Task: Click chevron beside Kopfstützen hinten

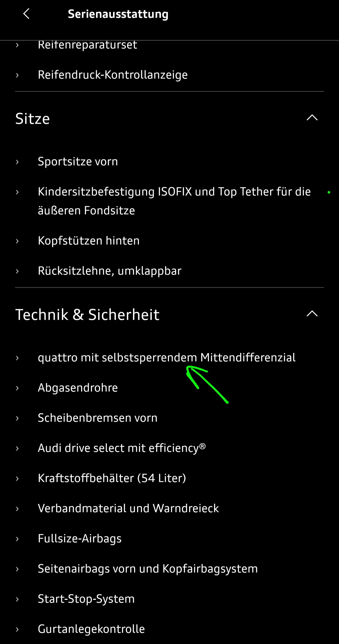Action: 17,241
